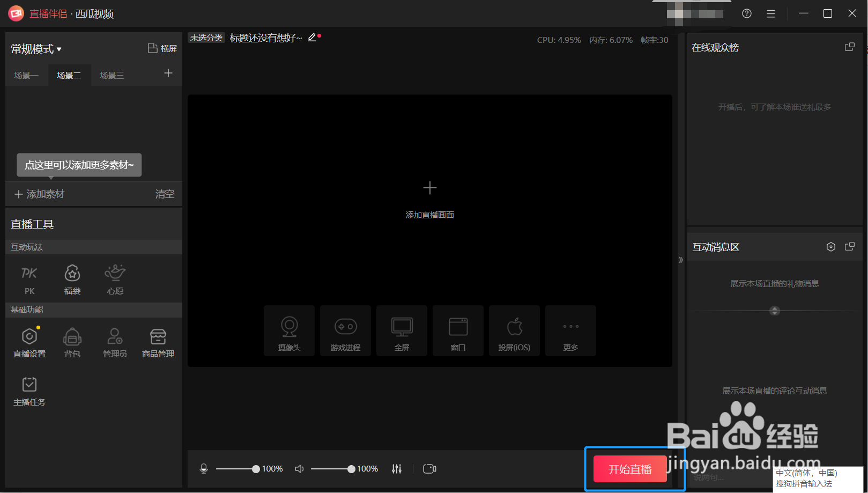Image resolution: width=868 pixels, height=493 pixels.
Task: Expand the 常规模式 mode dropdown
Action: pos(36,49)
